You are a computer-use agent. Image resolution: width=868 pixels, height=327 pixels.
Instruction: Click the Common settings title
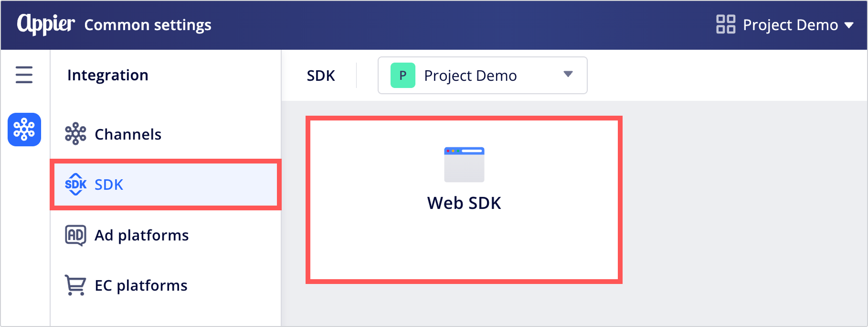coord(148,25)
